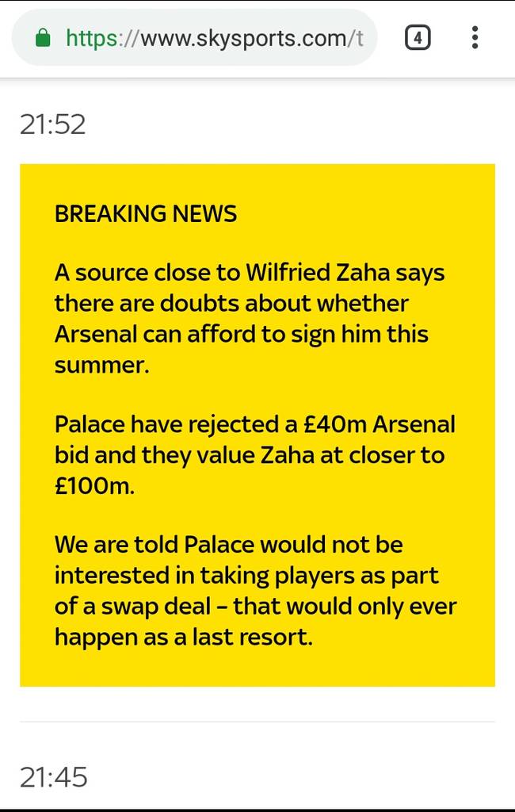Viewport: 515px width, 812px height.
Task: Tap the '£40m Arsenal' text
Action: [x=380, y=424]
